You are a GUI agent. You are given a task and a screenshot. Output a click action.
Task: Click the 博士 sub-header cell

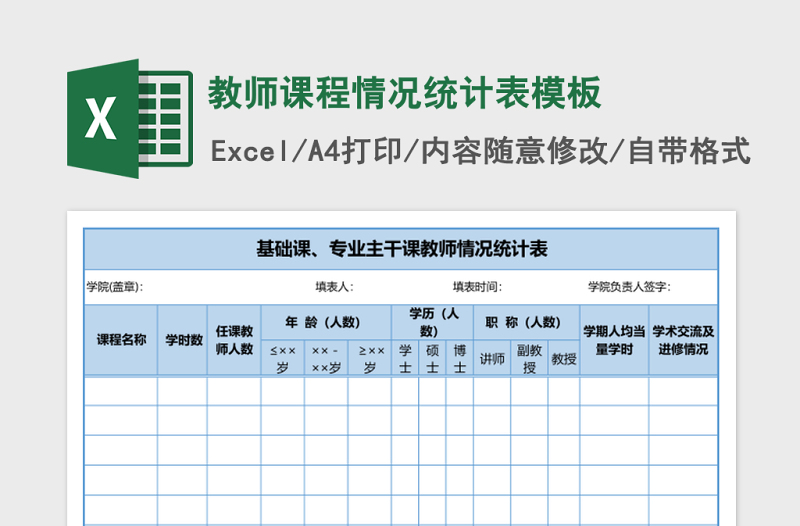(460, 358)
